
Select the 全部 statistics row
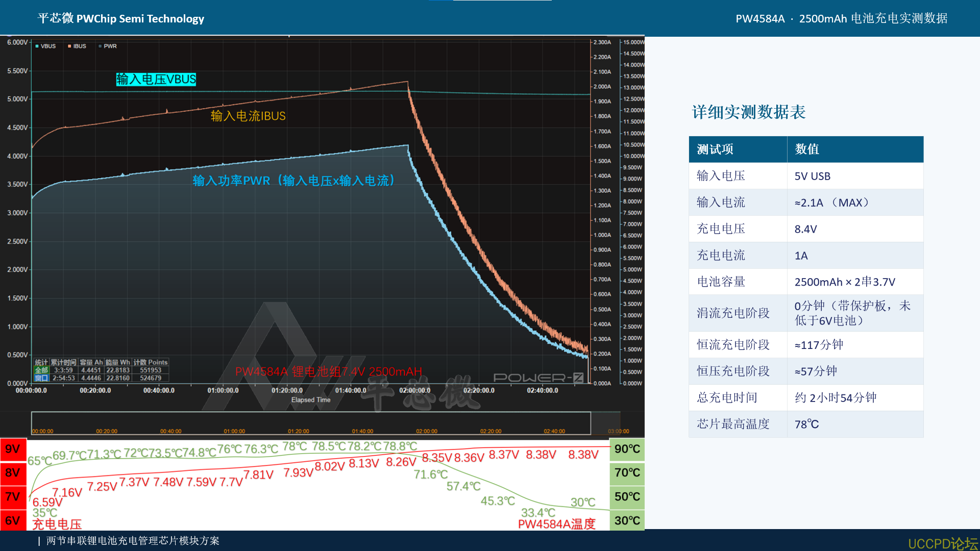point(41,370)
